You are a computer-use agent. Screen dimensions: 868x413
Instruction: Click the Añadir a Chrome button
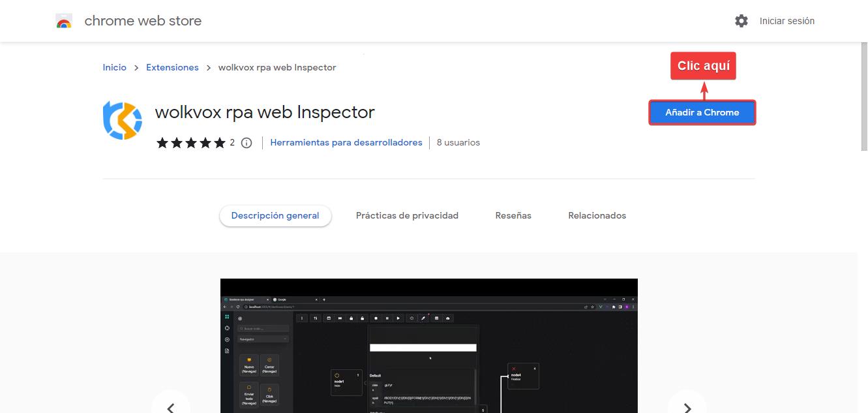[x=702, y=112]
